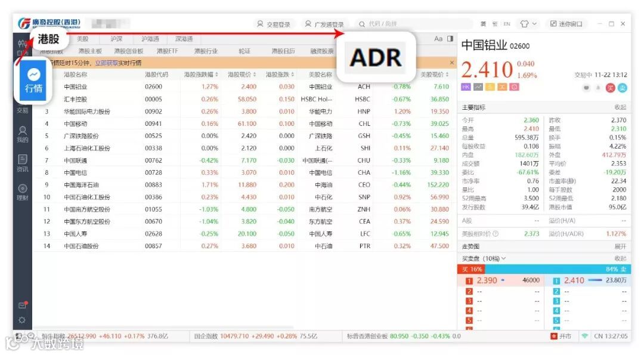Image resolution: width=644 pixels, height=355 pixels.
Task: Toggle the heart favorite for 中国铝业
Action: (587, 88)
